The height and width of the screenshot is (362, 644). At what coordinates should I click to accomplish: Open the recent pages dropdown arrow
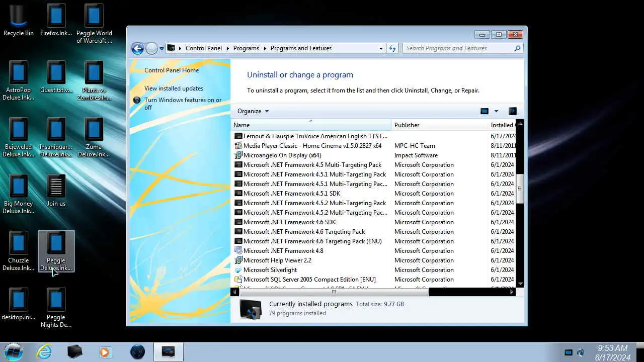tap(162, 49)
